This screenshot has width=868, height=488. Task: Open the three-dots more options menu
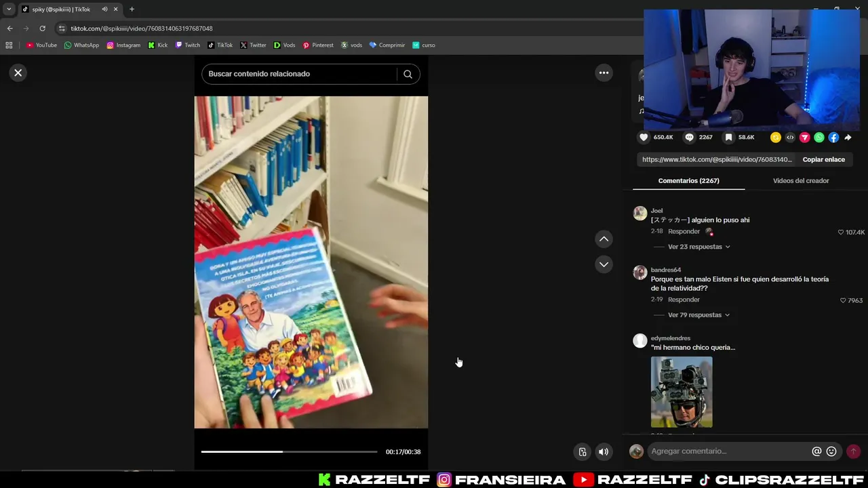[x=604, y=73]
